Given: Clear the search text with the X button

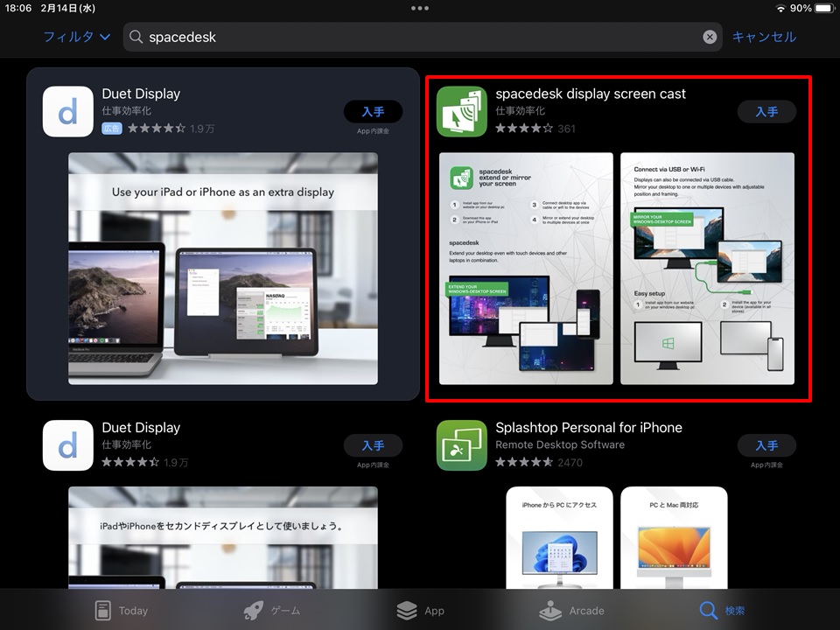Looking at the screenshot, I should click(x=710, y=37).
